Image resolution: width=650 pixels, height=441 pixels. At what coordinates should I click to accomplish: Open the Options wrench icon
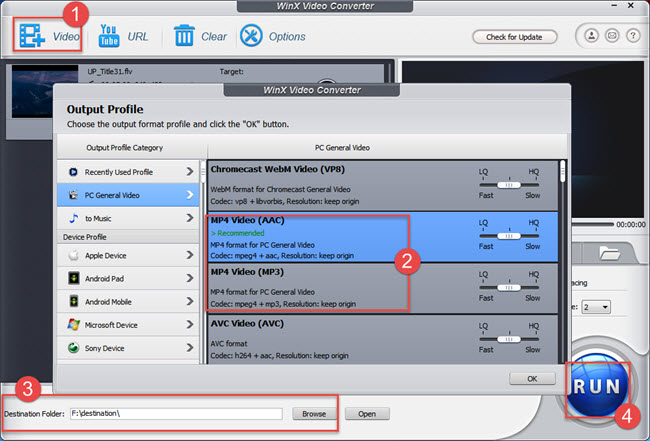point(251,35)
